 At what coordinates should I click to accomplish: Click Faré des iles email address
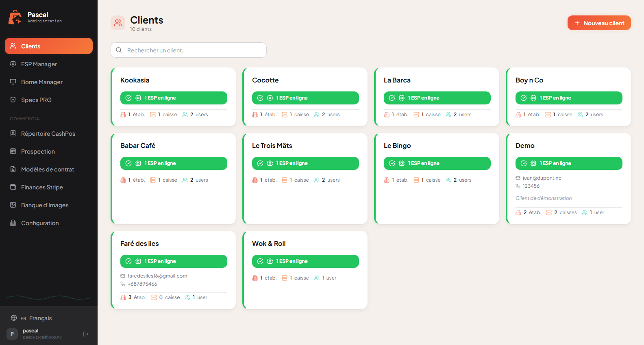coord(157,276)
